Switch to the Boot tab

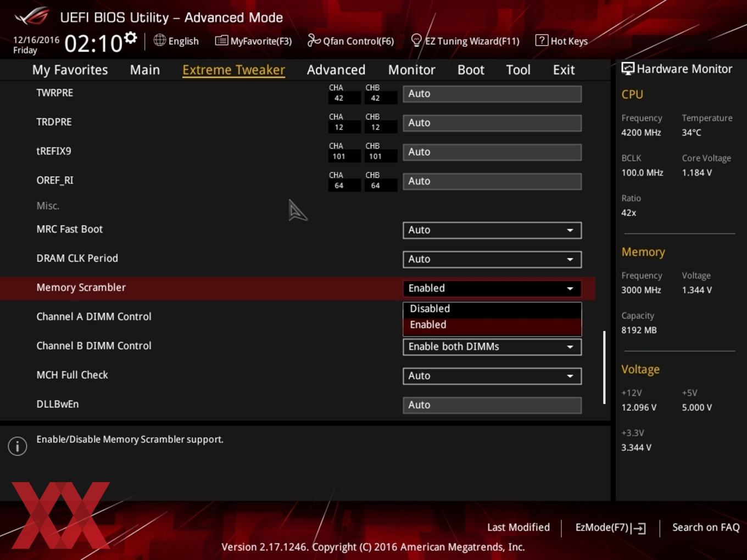(471, 70)
